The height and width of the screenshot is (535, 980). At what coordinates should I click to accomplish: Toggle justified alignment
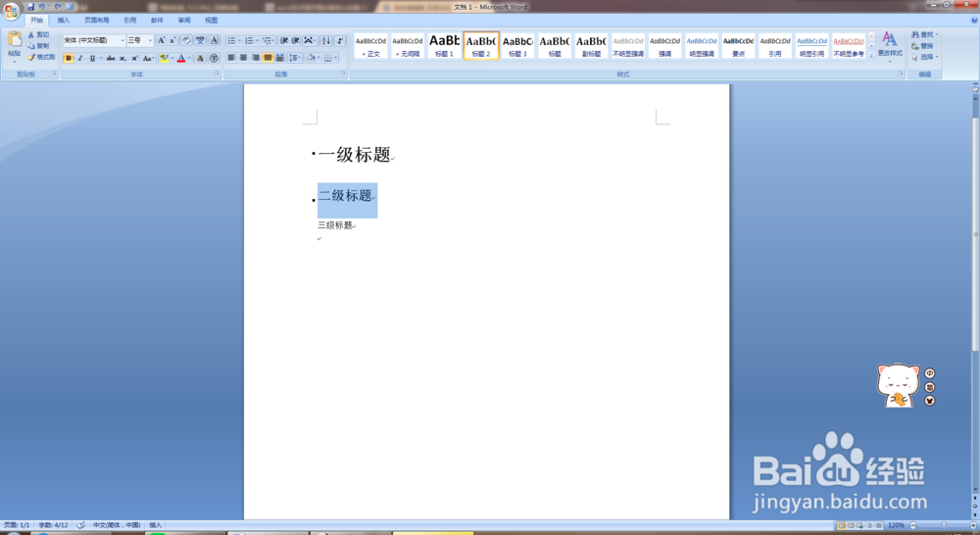pyautogui.click(x=268, y=58)
